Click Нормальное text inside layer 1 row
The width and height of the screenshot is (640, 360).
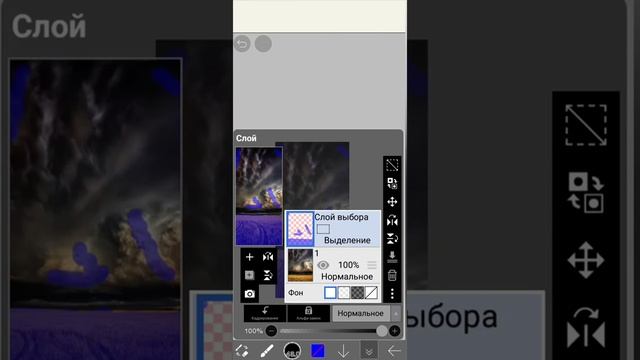tap(347, 277)
